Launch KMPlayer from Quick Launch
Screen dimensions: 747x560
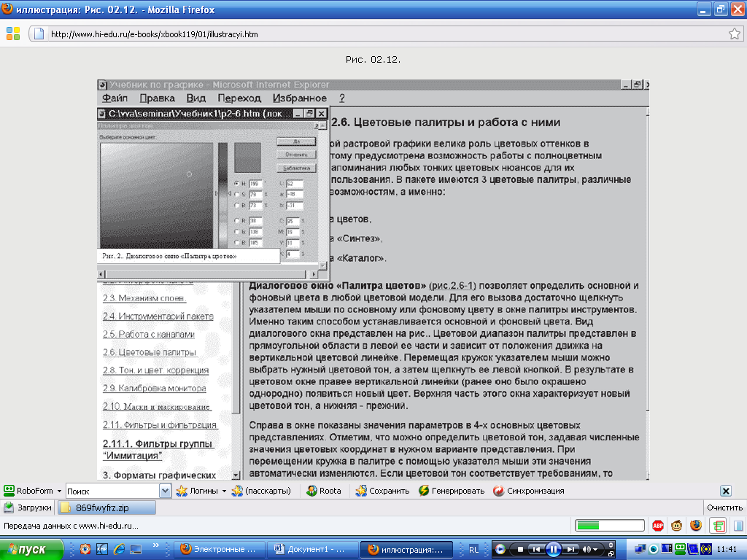(102, 549)
